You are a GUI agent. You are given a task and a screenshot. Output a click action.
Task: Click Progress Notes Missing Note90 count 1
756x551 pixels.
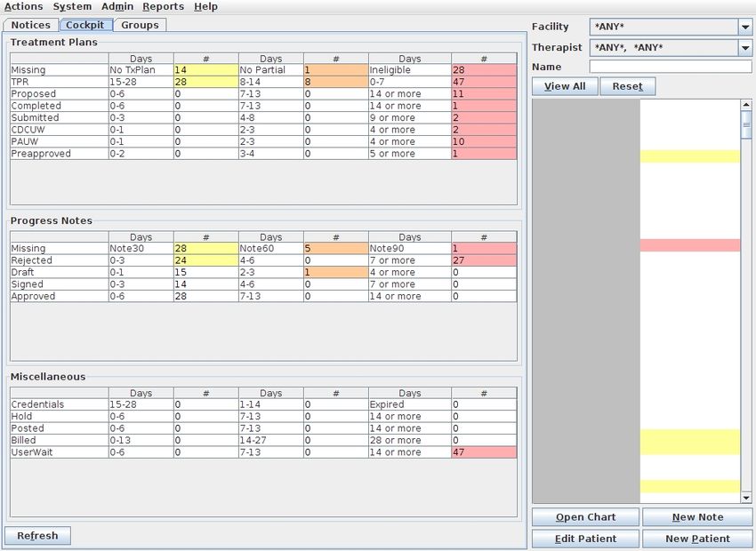point(484,249)
